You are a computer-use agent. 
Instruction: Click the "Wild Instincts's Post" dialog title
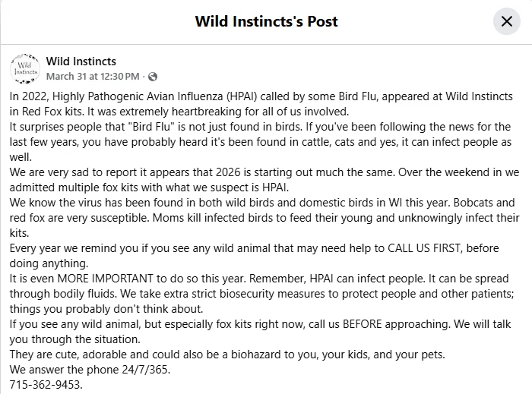266,21
